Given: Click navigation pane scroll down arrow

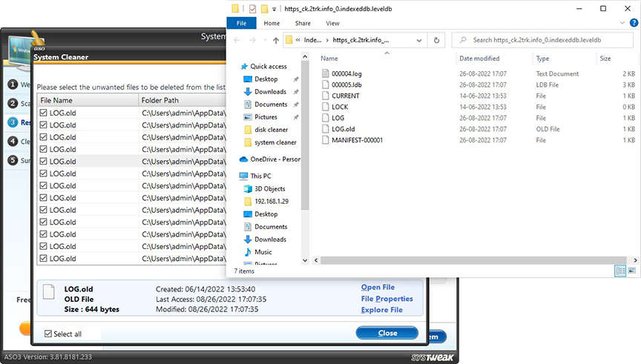Looking at the screenshot, I should click(x=305, y=260).
